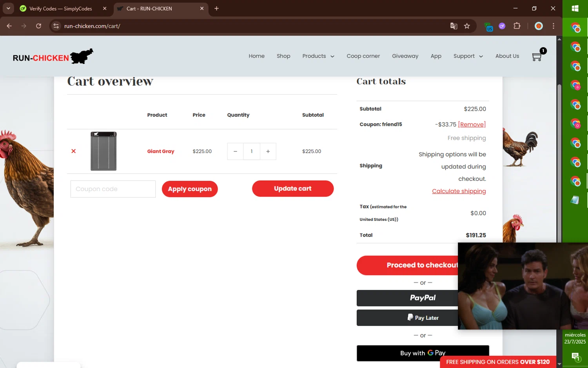
Task: Click the floating video overlay
Action: pyautogui.click(x=523, y=286)
